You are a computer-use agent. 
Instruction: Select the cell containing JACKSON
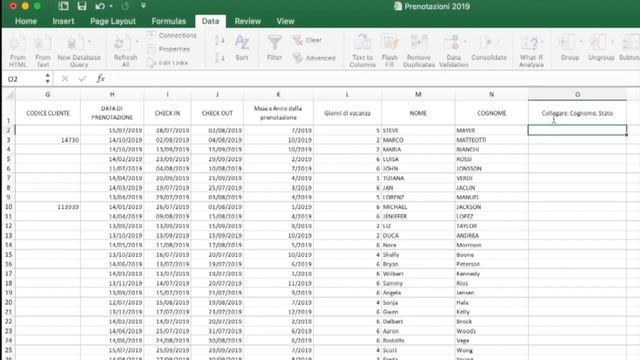tap(491, 207)
